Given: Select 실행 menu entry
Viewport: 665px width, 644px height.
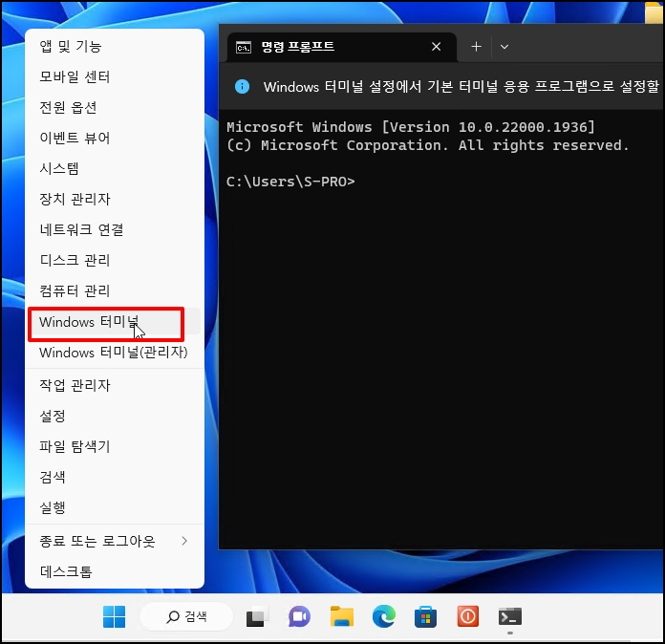Looking at the screenshot, I should (115, 507).
